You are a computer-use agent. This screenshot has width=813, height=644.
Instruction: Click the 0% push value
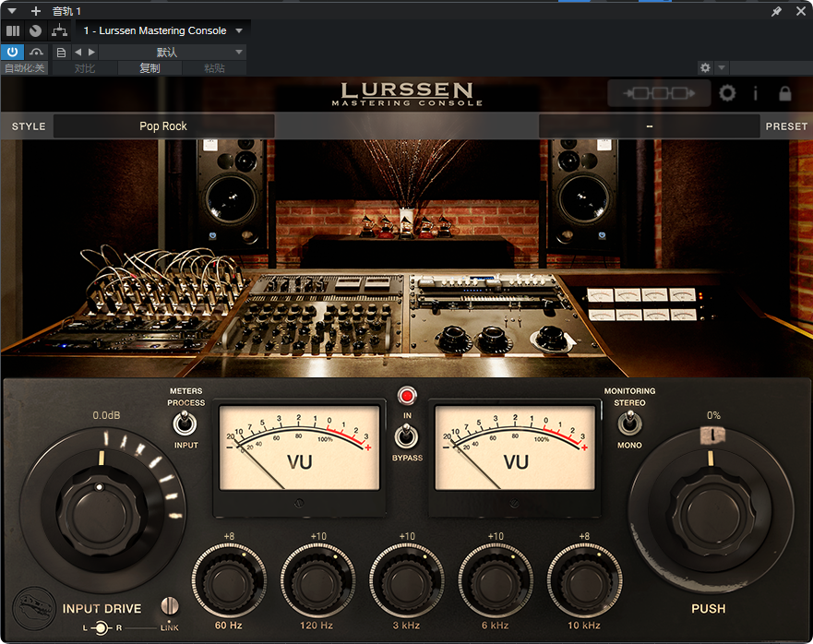[713, 415]
